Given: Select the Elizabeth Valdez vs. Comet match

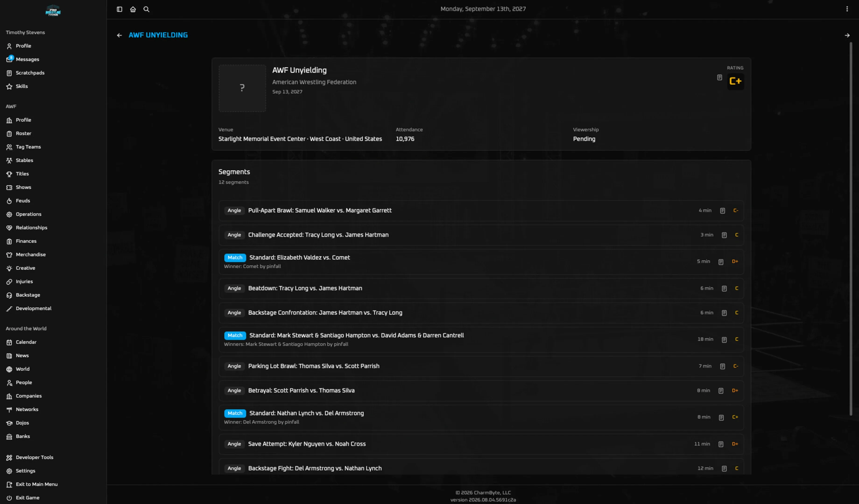Looking at the screenshot, I should (481, 261).
